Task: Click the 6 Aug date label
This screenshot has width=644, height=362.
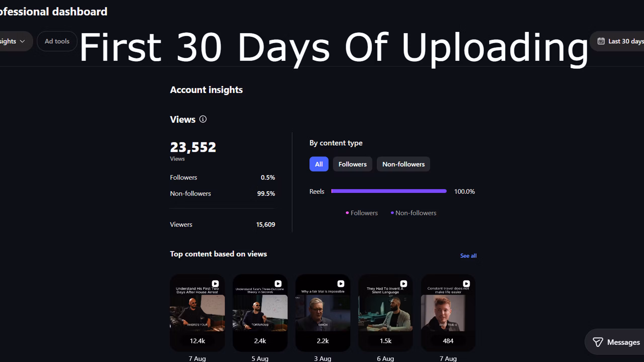Action: coord(385,359)
